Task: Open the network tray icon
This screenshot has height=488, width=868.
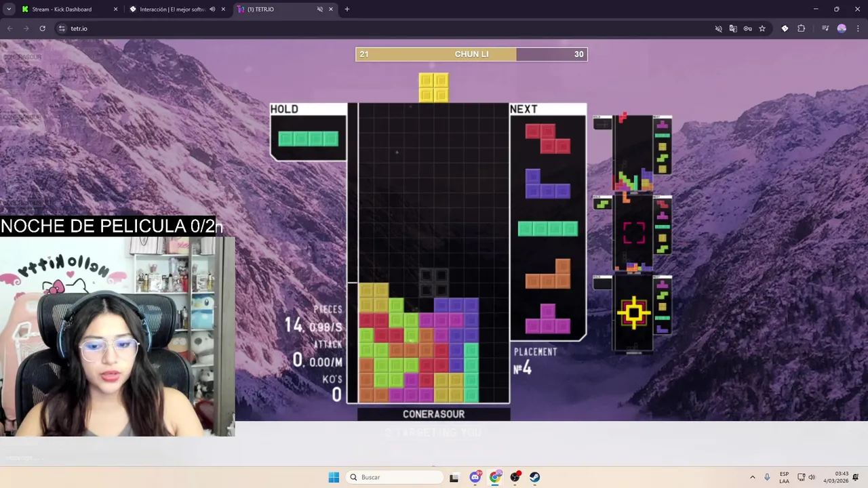Action: pos(801,477)
